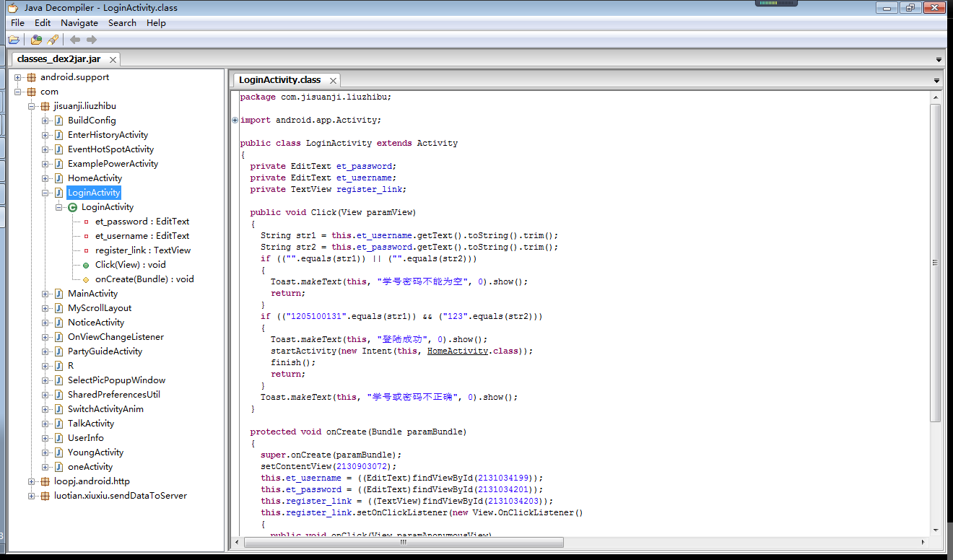Open the File menu
953x560 pixels.
click(x=18, y=23)
